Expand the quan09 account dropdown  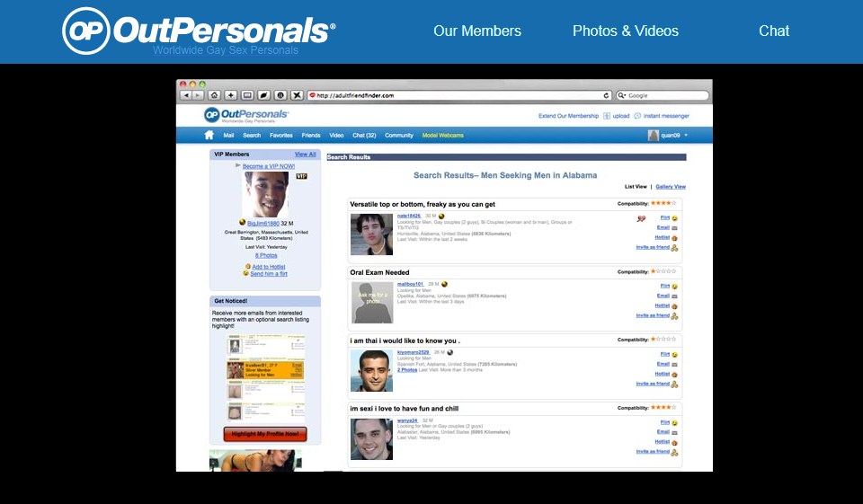[686, 136]
